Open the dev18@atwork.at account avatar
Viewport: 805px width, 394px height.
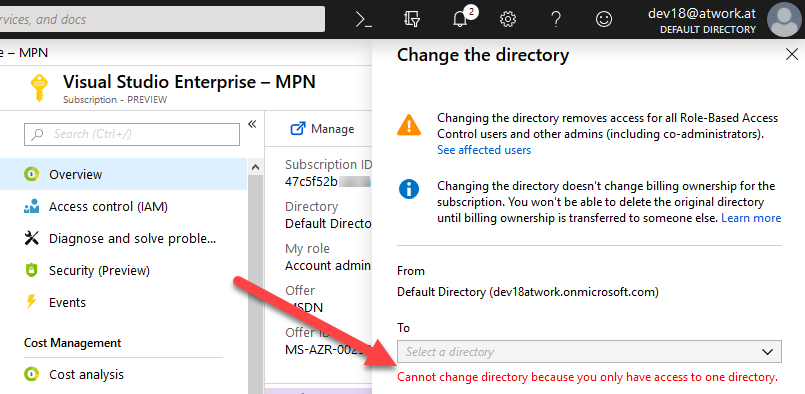(783, 20)
